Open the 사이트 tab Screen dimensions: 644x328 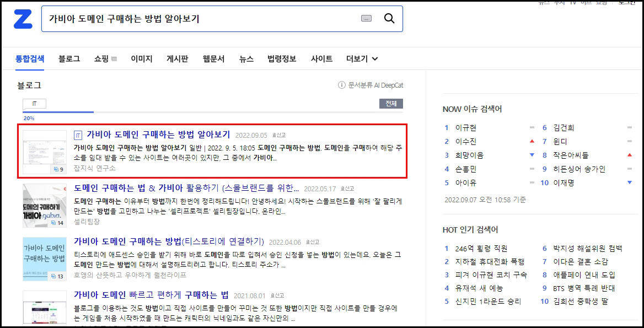point(321,58)
